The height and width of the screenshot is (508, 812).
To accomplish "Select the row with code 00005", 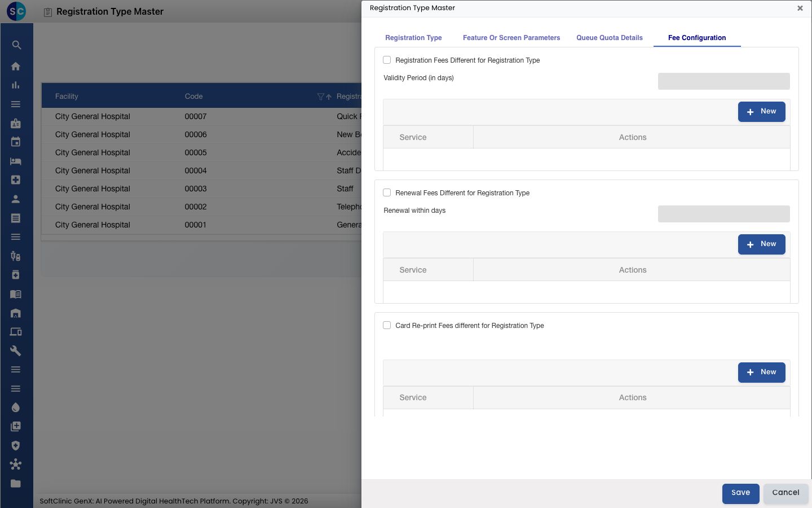I will click(201, 152).
